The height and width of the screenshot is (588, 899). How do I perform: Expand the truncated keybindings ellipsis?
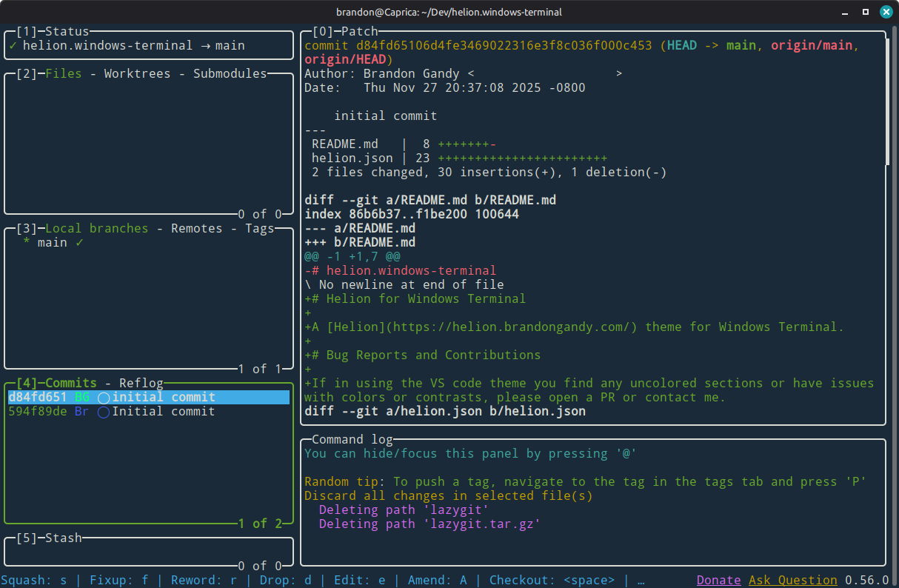641,580
